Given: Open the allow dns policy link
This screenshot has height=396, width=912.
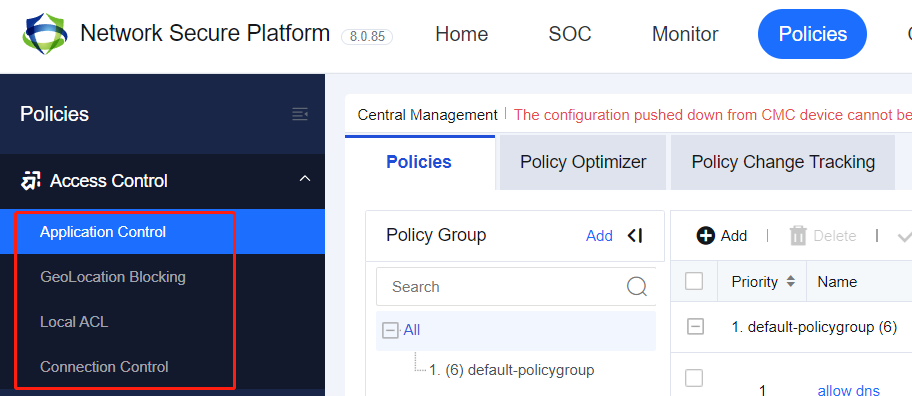Looking at the screenshot, I should pos(849,390).
